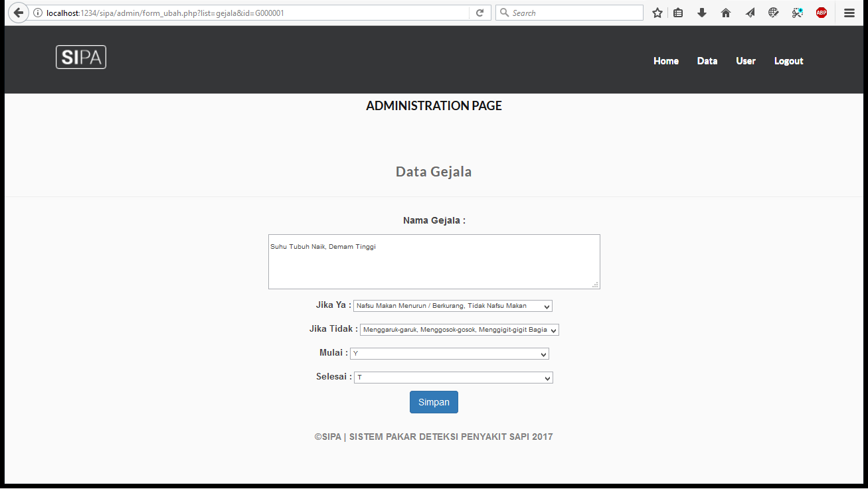Open the Mulai dropdown
Viewport: 868px width, 489px height.
pos(449,354)
